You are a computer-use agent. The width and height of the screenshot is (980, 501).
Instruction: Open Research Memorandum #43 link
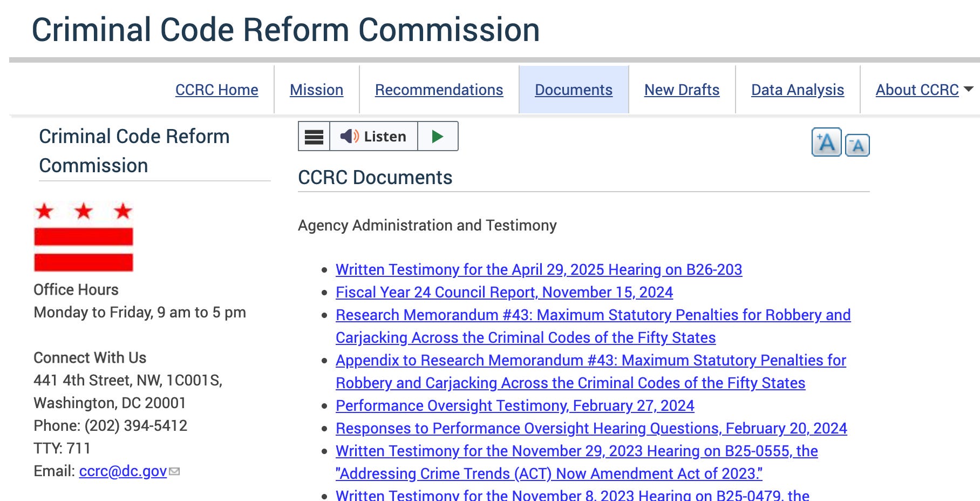pyautogui.click(x=593, y=326)
